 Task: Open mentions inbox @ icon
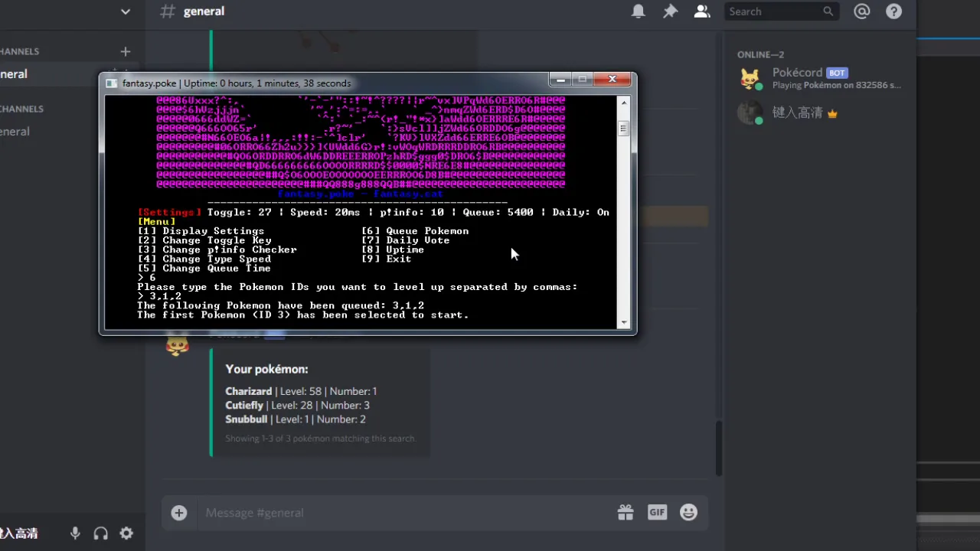862,11
